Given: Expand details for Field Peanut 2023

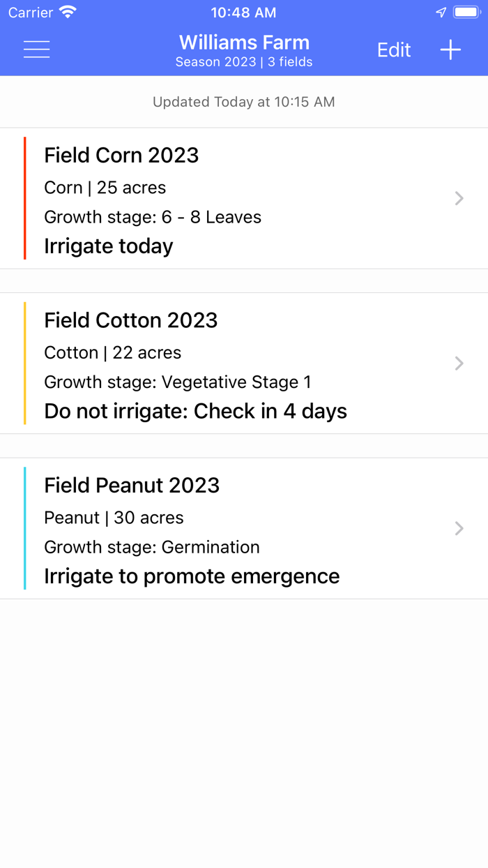Looking at the screenshot, I should point(459,528).
